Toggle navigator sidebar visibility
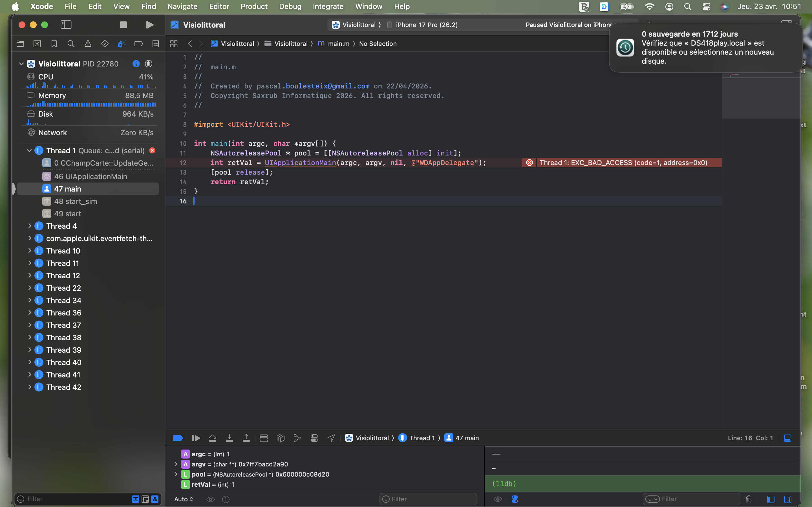The height and width of the screenshot is (507, 812). pos(66,25)
